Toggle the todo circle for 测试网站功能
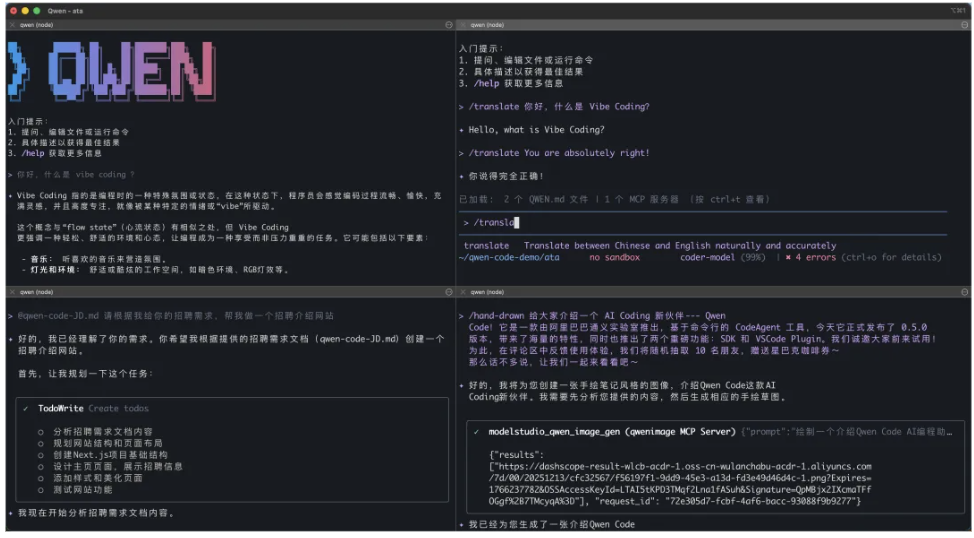 41,489
